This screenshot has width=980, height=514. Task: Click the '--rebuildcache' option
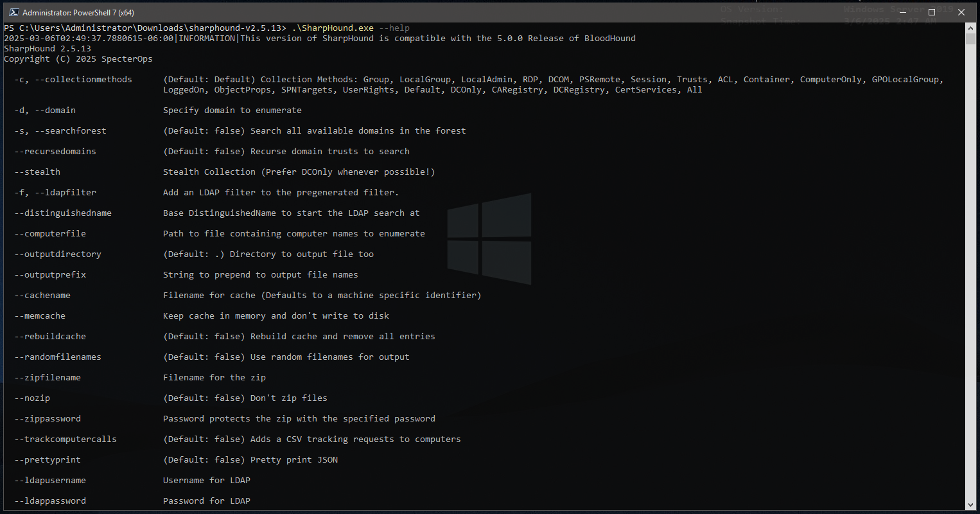click(x=50, y=337)
